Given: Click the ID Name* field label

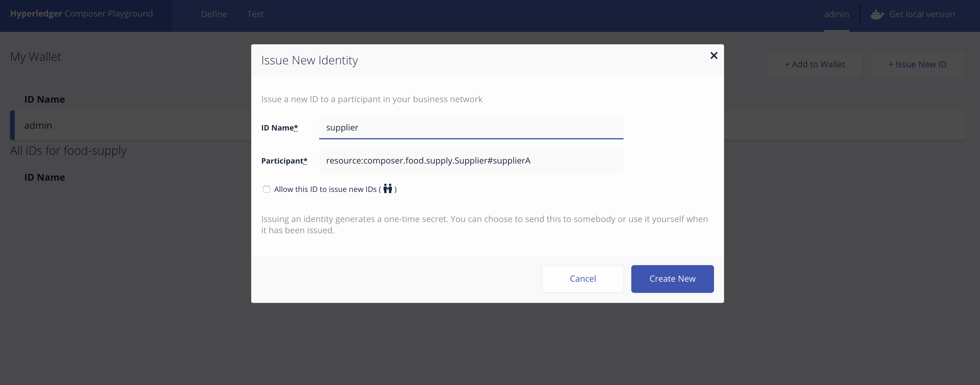Looking at the screenshot, I should pyautogui.click(x=279, y=128).
